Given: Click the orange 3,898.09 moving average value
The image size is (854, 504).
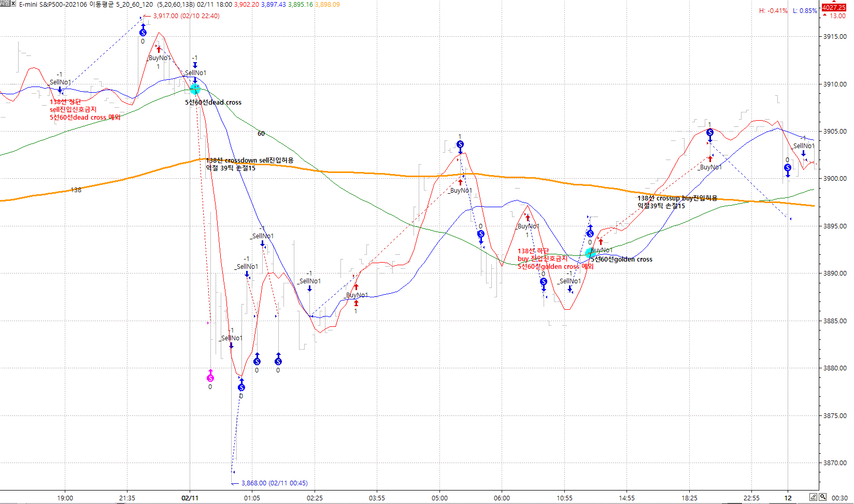Looking at the screenshot, I should click(328, 5).
